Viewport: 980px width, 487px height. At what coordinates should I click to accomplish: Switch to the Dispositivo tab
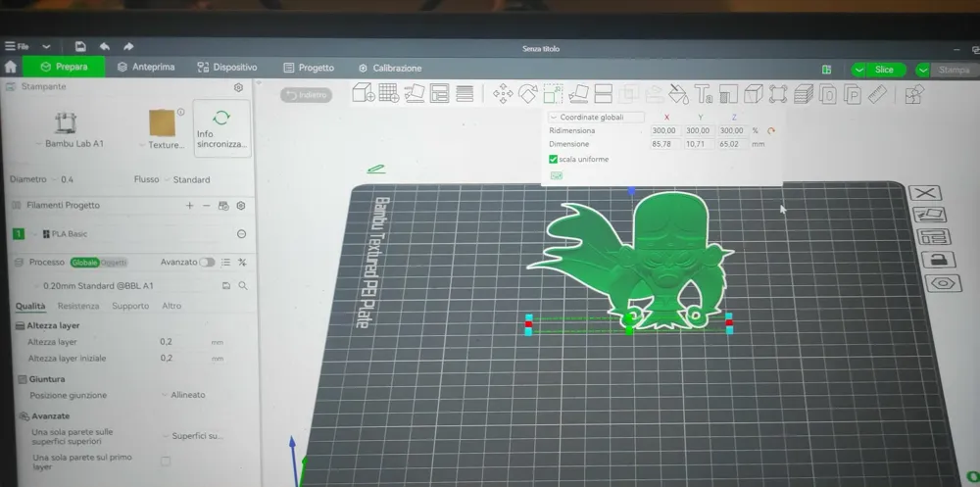[227, 67]
